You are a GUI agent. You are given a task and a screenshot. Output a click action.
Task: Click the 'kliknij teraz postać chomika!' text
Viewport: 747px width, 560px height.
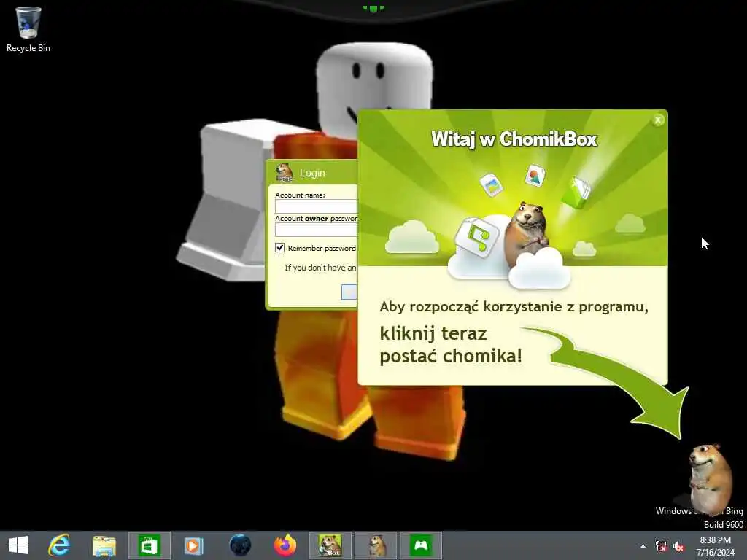(451, 345)
